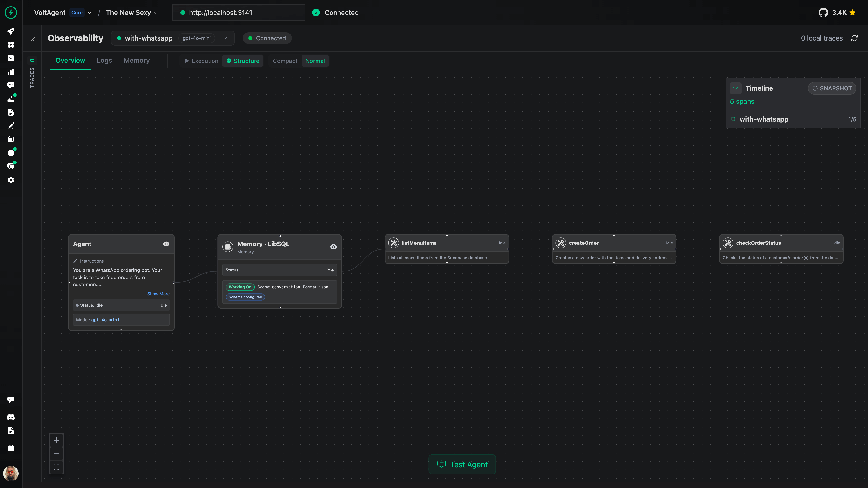The image size is (868, 488).
Task: Toggle the Agent node eye visibility
Action: point(166,244)
